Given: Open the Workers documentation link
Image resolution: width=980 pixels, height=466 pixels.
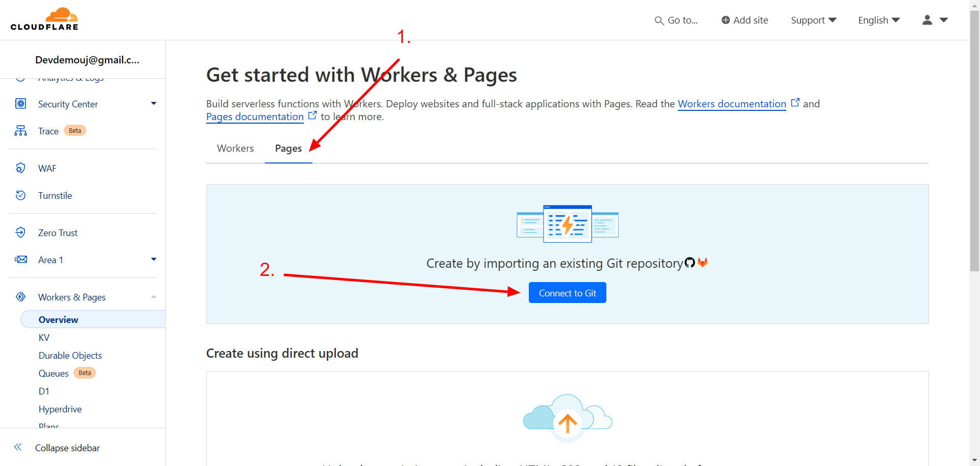Looking at the screenshot, I should (x=731, y=104).
